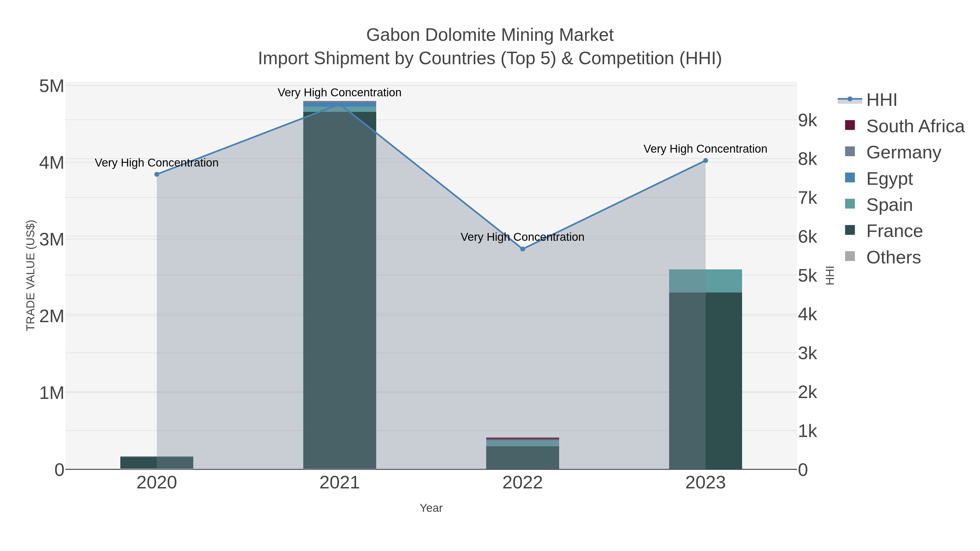
Task: Toggle the HHI legend entry
Action: (x=867, y=100)
